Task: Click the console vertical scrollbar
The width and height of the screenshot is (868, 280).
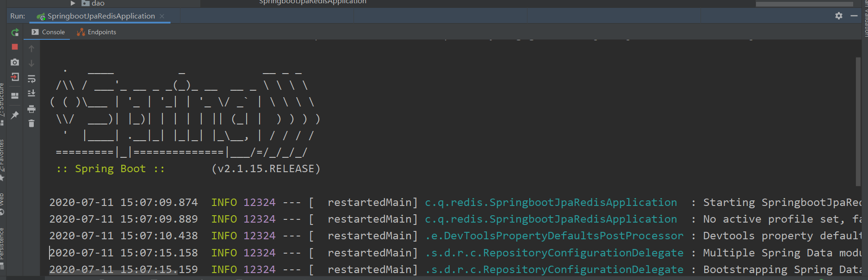Action: (x=858, y=121)
